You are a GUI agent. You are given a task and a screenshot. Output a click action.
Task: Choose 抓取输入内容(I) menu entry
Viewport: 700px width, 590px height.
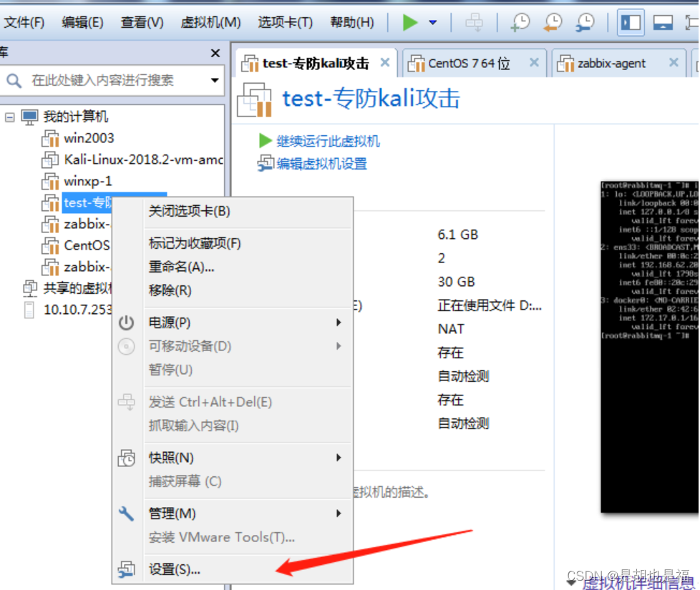coord(193,426)
